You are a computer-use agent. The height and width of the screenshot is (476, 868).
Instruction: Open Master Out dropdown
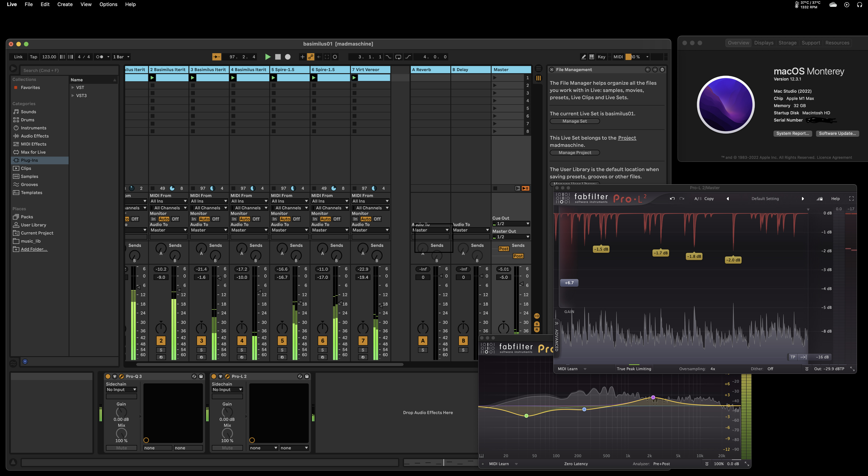[x=511, y=237]
